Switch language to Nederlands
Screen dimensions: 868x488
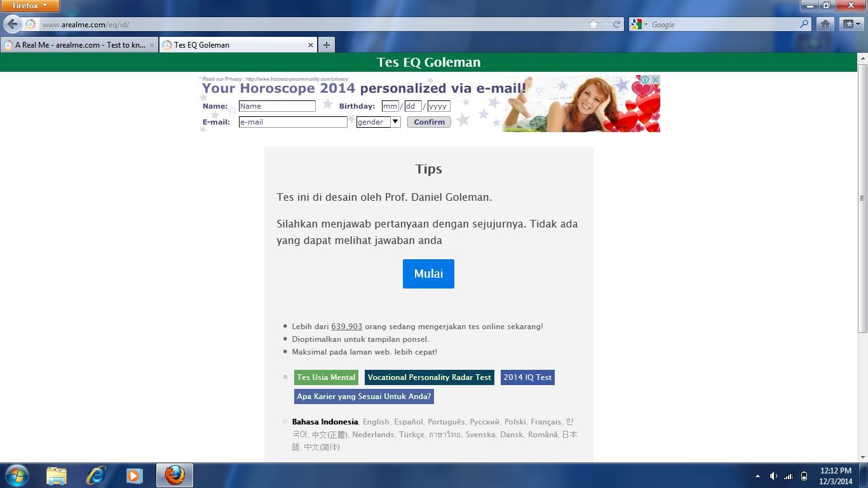[x=373, y=435]
